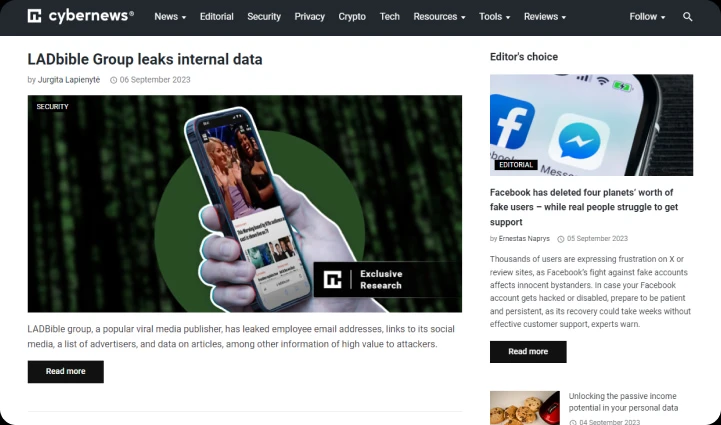Click the Cybernews logo icon
Screen dimensions: 721x425
tap(34, 16)
